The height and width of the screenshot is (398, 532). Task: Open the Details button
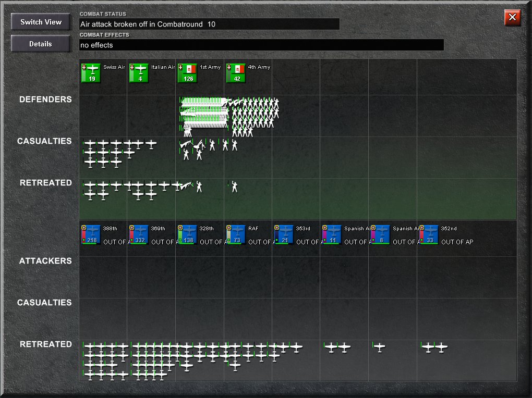(x=41, y=44)
